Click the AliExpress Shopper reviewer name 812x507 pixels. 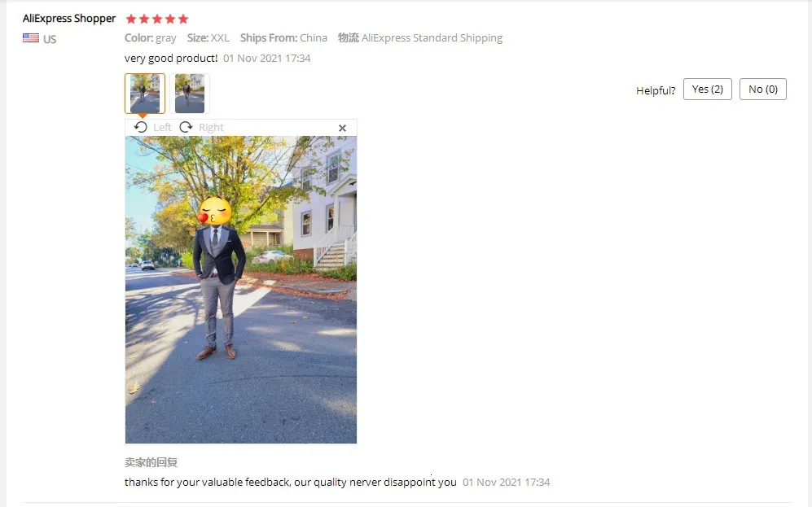tap(69, 19)
